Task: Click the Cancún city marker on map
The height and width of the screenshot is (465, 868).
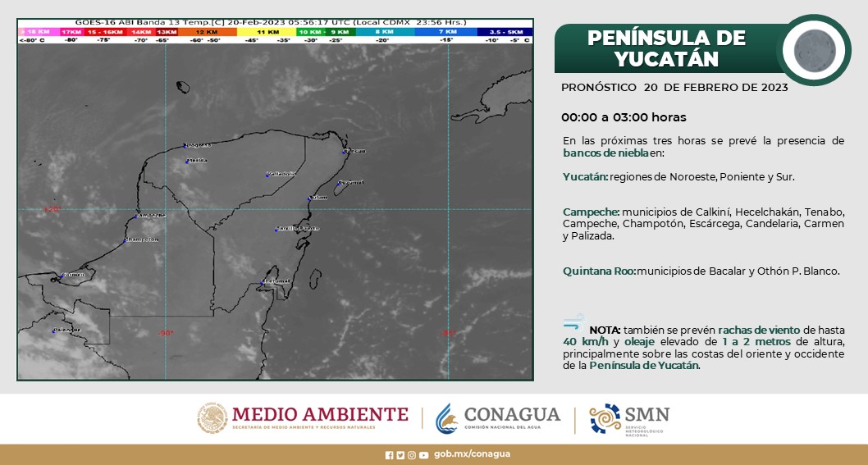Action: [344, 152]
